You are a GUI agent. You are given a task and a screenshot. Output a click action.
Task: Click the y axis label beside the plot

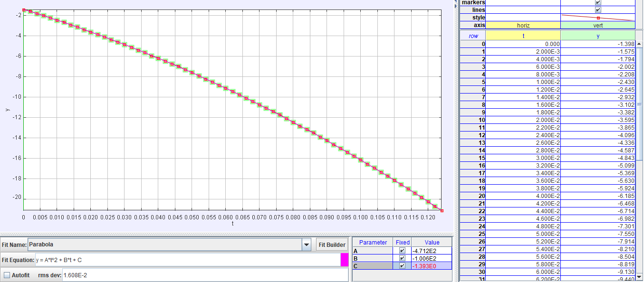click(7, 110)
